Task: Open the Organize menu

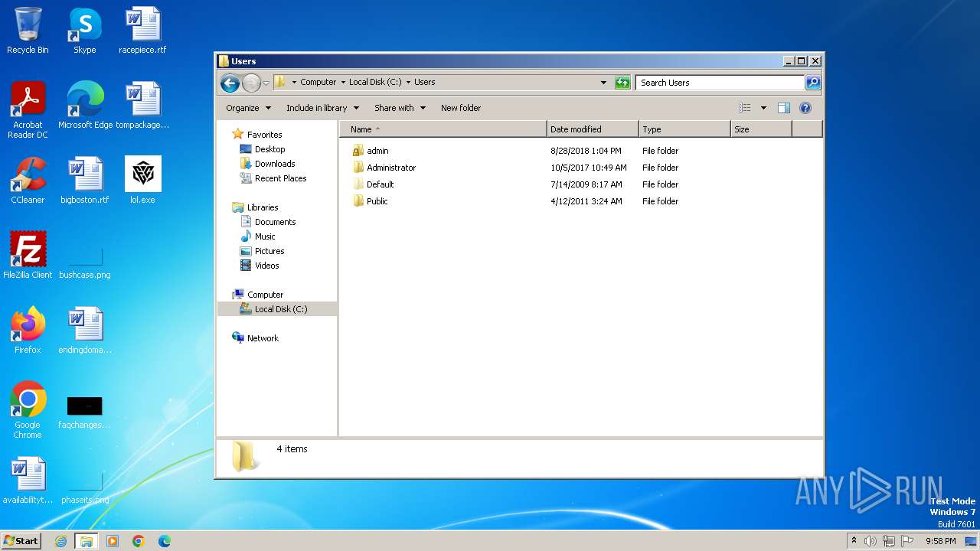Action: [x=248, y=108]
